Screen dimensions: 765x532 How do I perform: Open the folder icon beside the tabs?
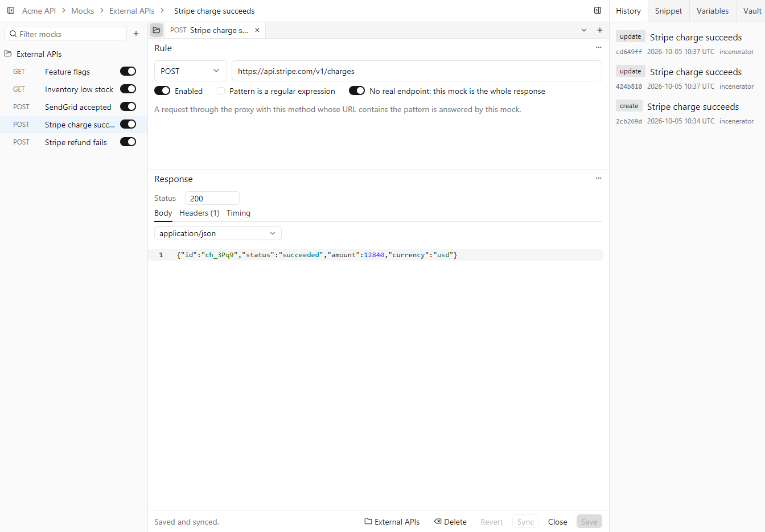point(157,30)
